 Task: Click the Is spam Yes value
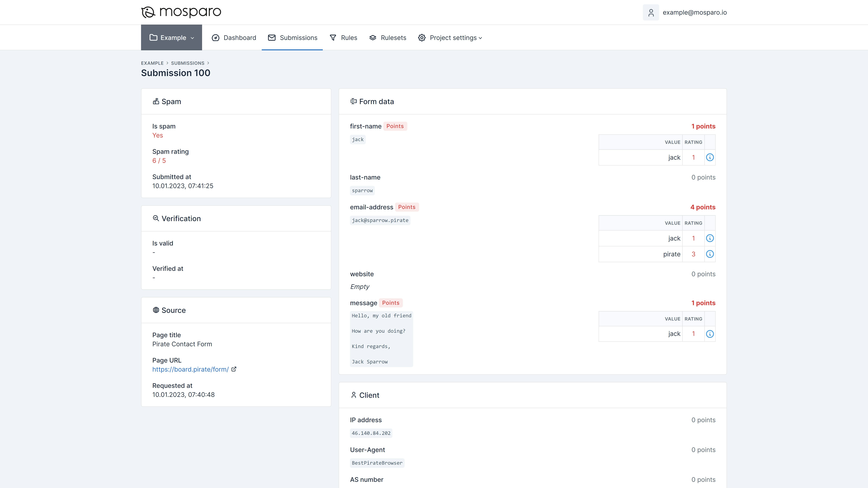(157, 135)
